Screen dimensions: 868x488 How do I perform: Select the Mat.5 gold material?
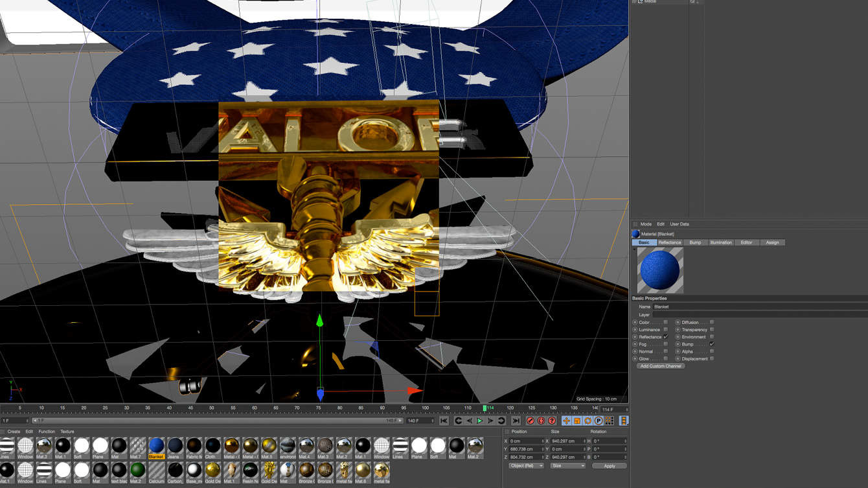pos(269,447)
